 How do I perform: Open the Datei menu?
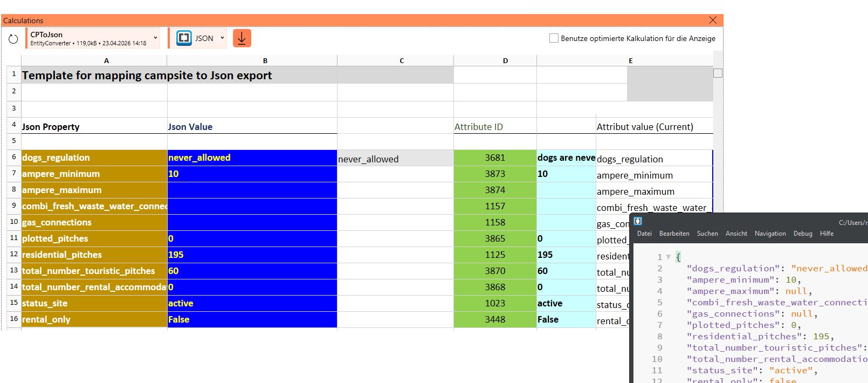coord(644,234)
